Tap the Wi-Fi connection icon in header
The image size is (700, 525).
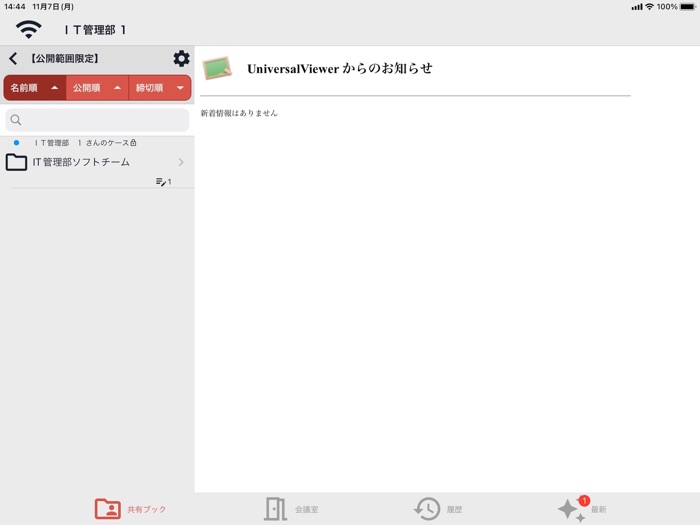pos(29,29)
